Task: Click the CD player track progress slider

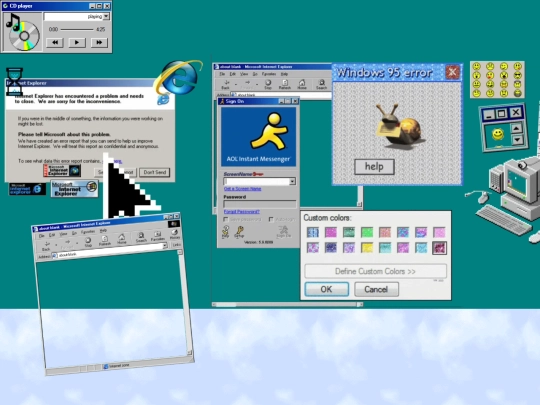Action: pos(77,30)
